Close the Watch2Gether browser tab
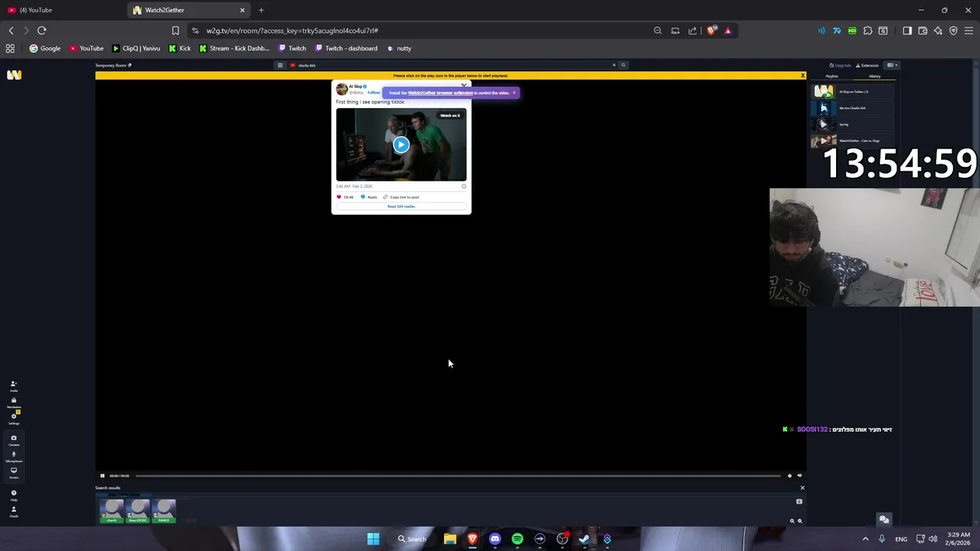 (243, 10)
